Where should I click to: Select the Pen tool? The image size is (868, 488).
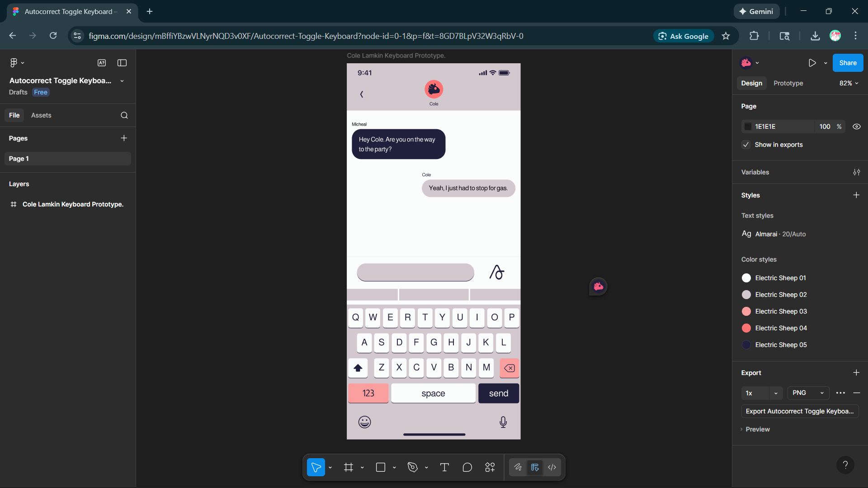(412, 467)
